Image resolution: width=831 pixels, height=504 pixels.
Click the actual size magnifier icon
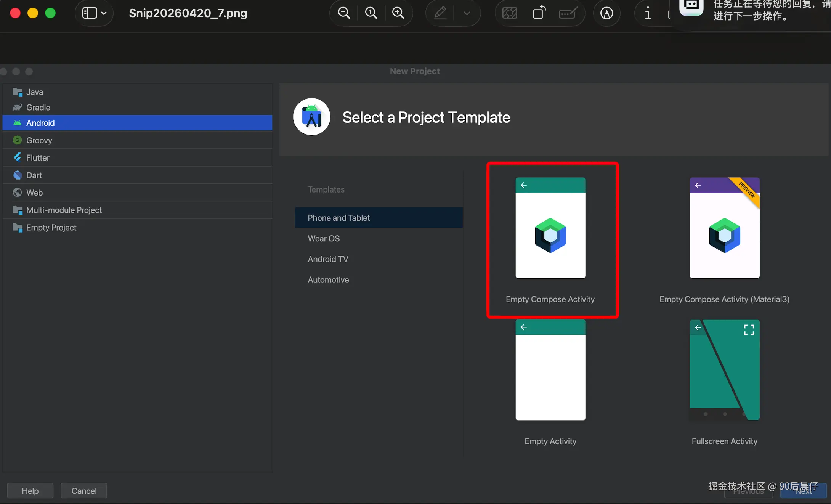click(x=371, y=13)
